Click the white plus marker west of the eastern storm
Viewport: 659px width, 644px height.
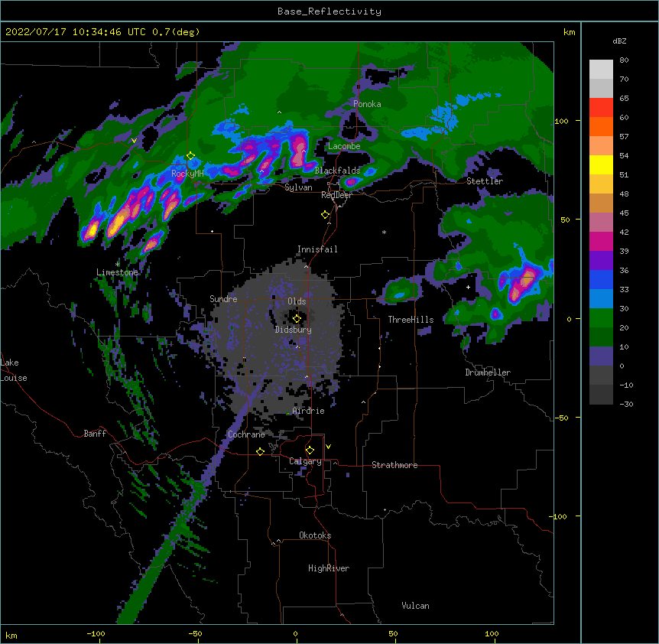coord(468,287)
